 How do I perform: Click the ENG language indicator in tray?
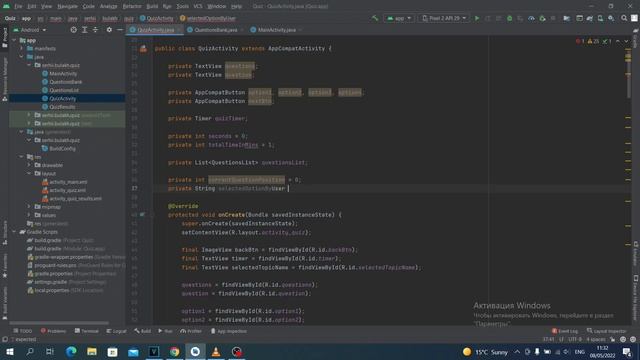coord(580,352)
